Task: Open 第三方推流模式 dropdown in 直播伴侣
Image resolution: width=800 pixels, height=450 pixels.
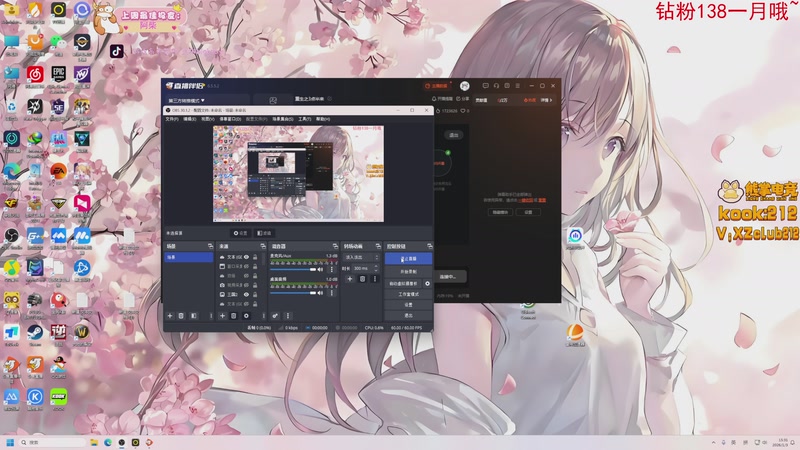Action: click(187, 101)
